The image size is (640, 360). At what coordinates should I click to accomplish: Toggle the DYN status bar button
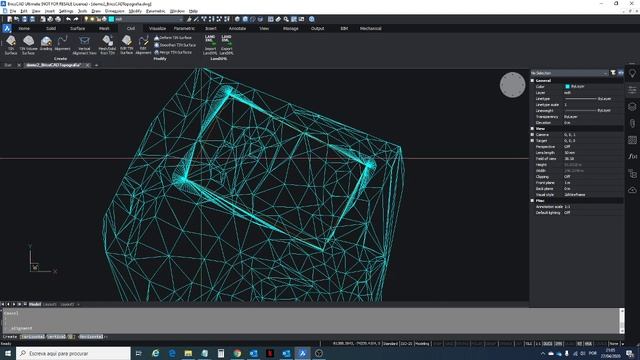[558, 344]
